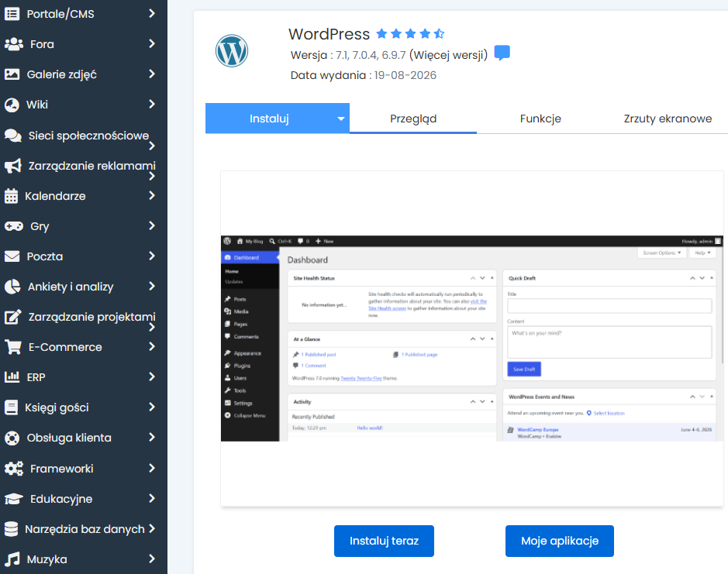This screenshot has height=574, width=728.
Task: Click the Galerie zdjęć image icon
Action: 12,74
